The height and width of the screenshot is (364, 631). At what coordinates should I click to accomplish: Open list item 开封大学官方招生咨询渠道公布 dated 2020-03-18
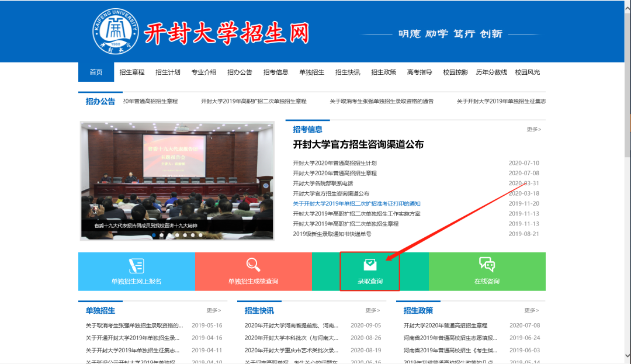coord(331,193)
